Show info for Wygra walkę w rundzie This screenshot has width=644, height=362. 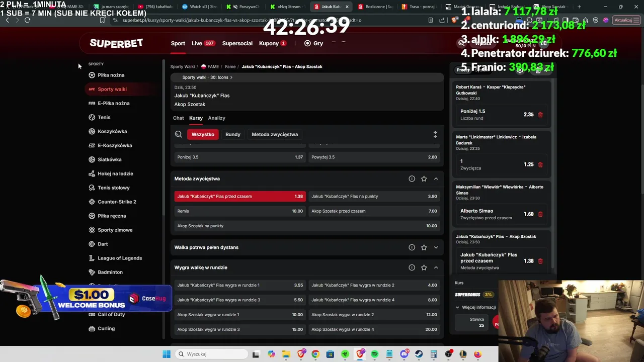point(412,267)
